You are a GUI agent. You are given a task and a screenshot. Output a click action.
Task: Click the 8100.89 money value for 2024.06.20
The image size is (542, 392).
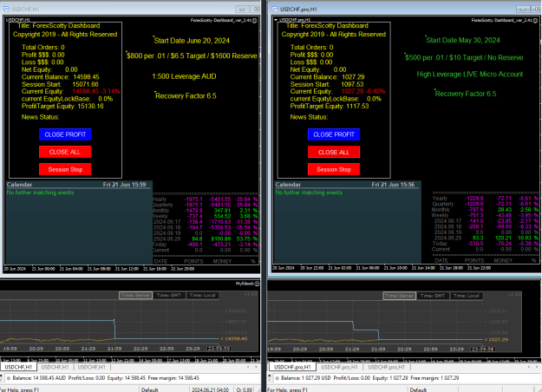coord(221,238)
